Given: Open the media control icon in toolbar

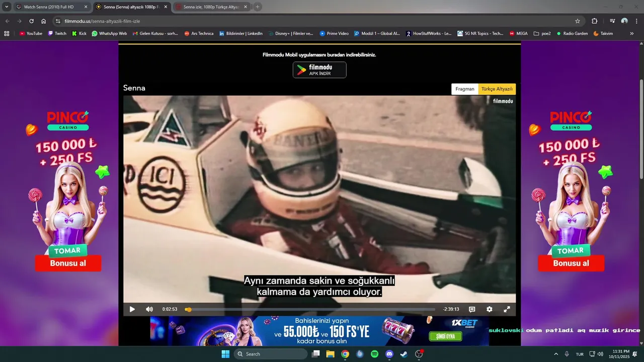Looking at the screenshot, I should click(612, 21).
